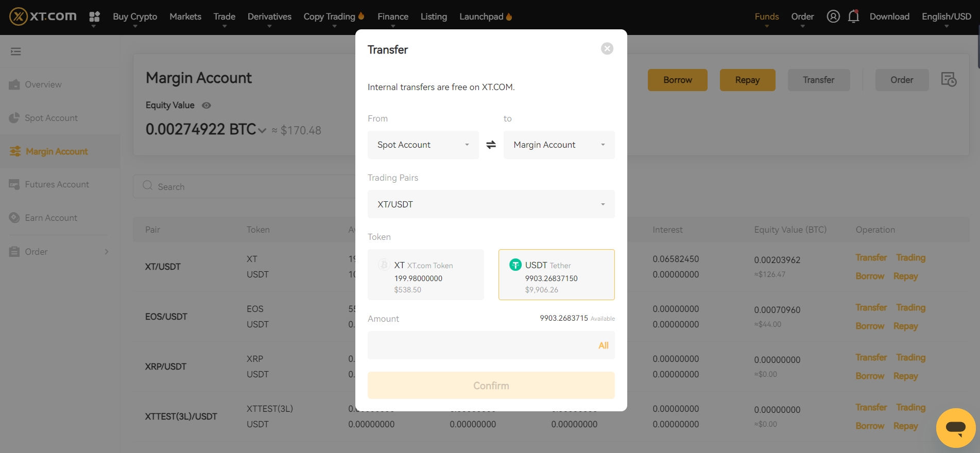Click Repay in EOS/USDT row
Image resolution: width=980 pixels, height=453 pixels.
906,326
